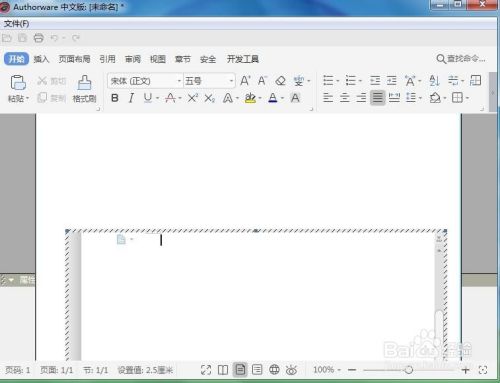
Task: Click the full screen view icon in status bar
Action: point(206,370)
